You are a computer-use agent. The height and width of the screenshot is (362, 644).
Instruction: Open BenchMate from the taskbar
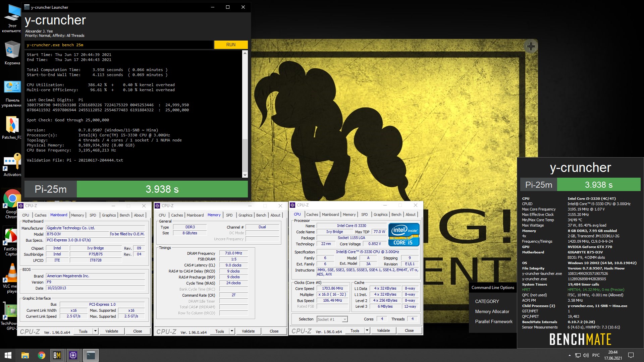tap(57, 355)
